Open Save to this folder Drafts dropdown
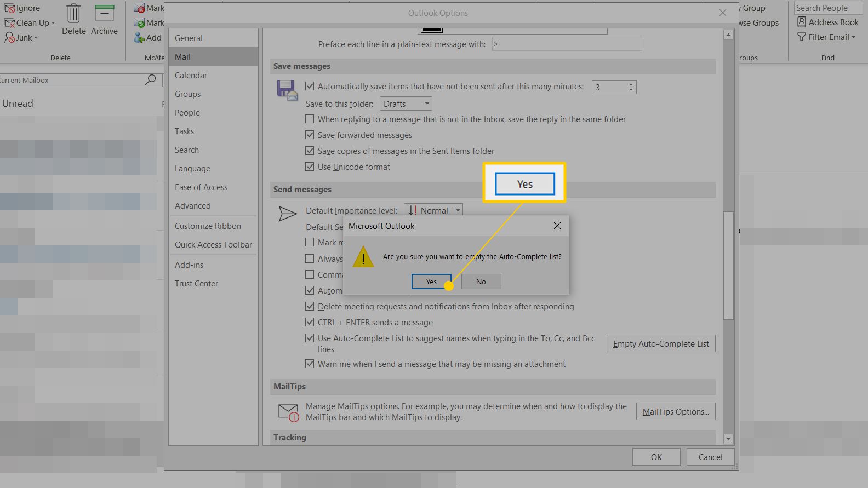868x488 pixels. point(406,104)
